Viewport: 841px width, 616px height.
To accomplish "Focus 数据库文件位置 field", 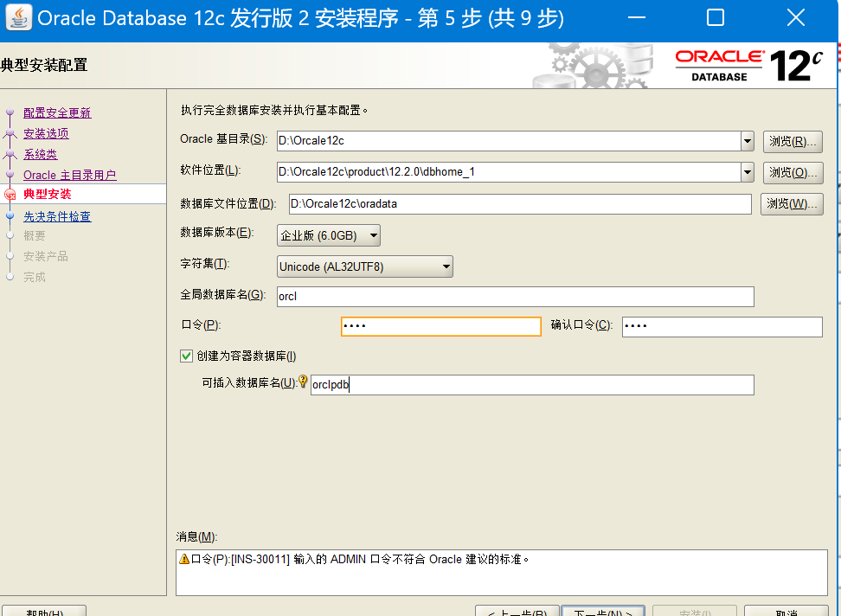I will [520, 203].
